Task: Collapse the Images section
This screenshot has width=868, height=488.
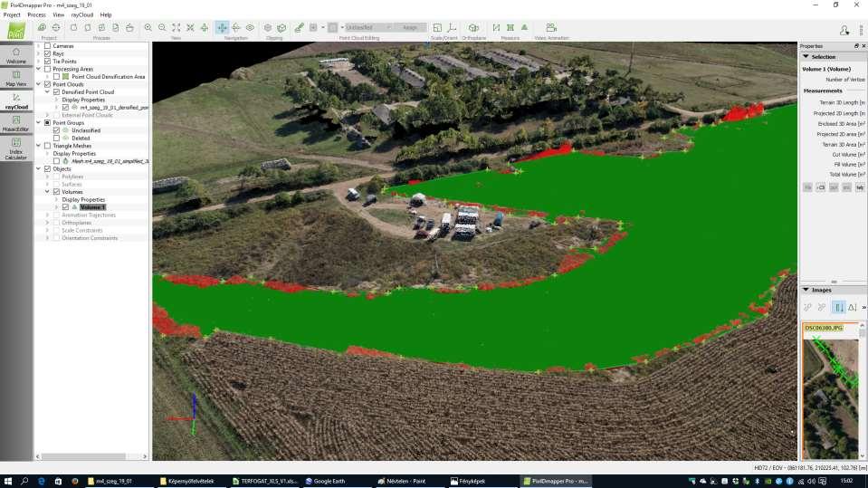Action: coord(806,290)
